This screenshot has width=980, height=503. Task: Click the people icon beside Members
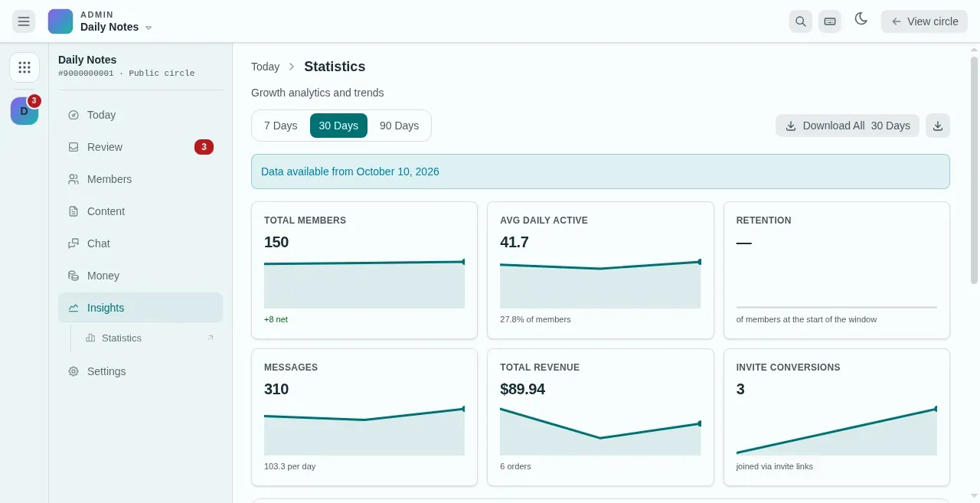point(73,179)
